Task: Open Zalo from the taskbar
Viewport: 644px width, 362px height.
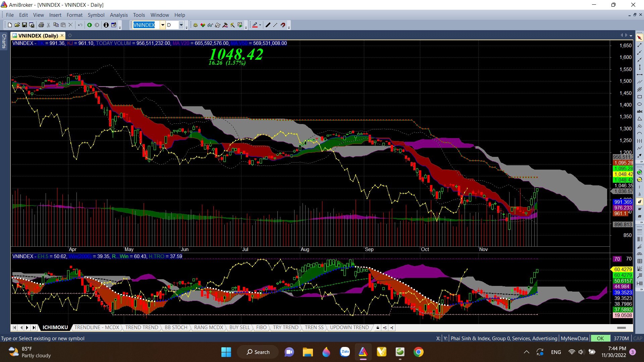Action: pos(344,352)
